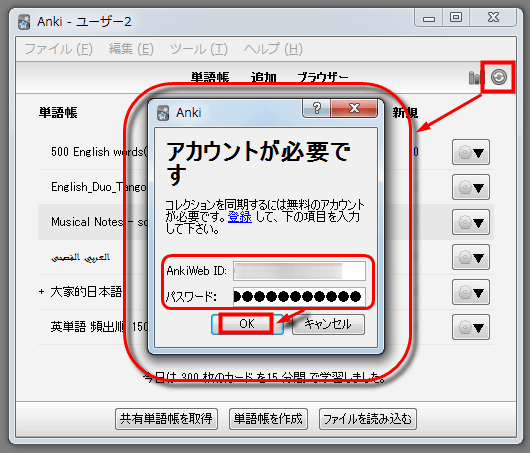Open the ツール (T) menu
Screen dimensions: 530x453
[x=199, y=49]
